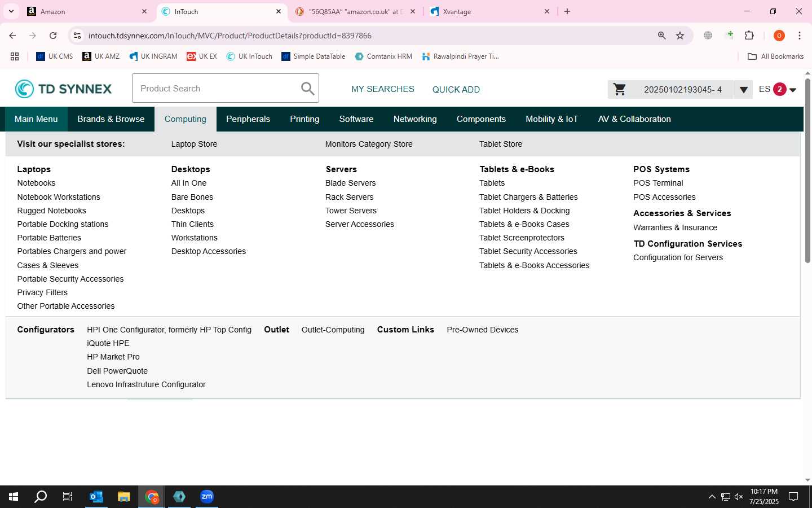Close the InTouch browser tab
812x508 pixels.
(279, 11)
